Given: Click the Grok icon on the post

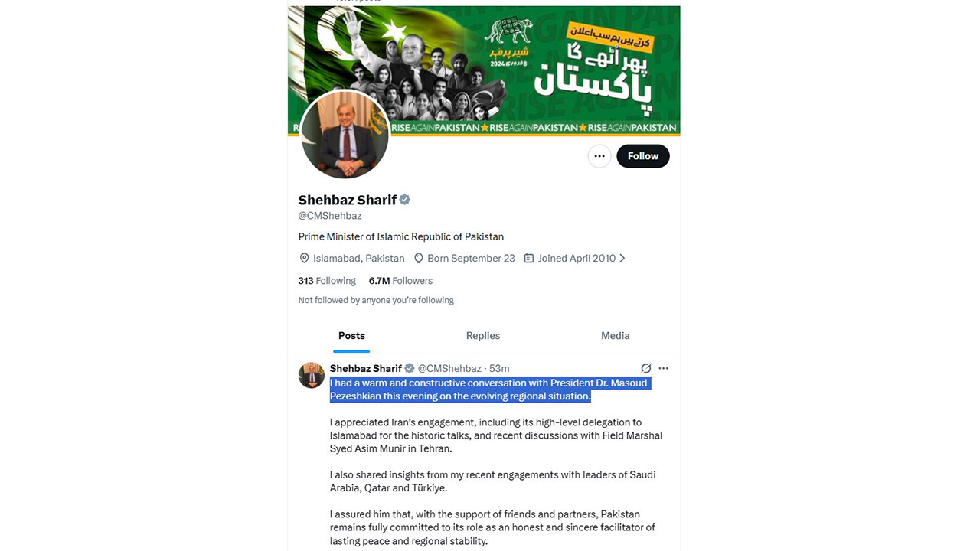Looking at the screenshot, I should [x=646, y=368].
